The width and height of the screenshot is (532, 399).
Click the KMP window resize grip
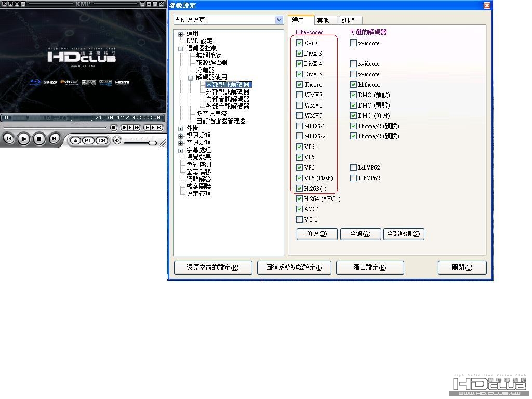click(163, 143)
